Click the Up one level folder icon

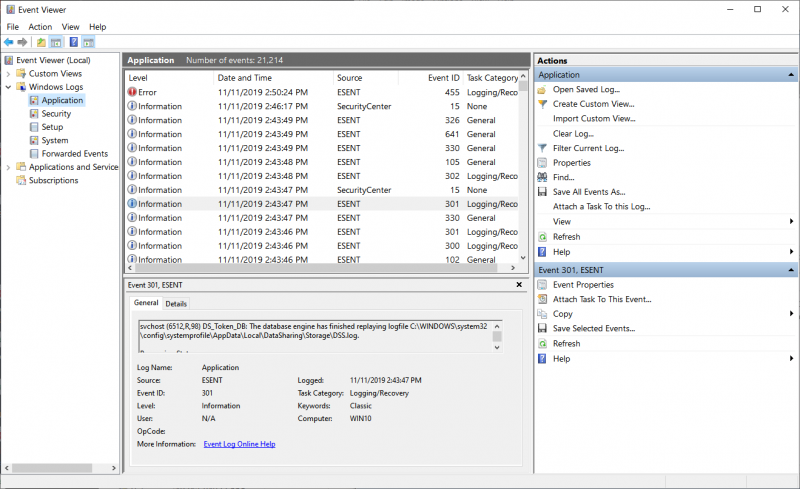tap(41, 42)
